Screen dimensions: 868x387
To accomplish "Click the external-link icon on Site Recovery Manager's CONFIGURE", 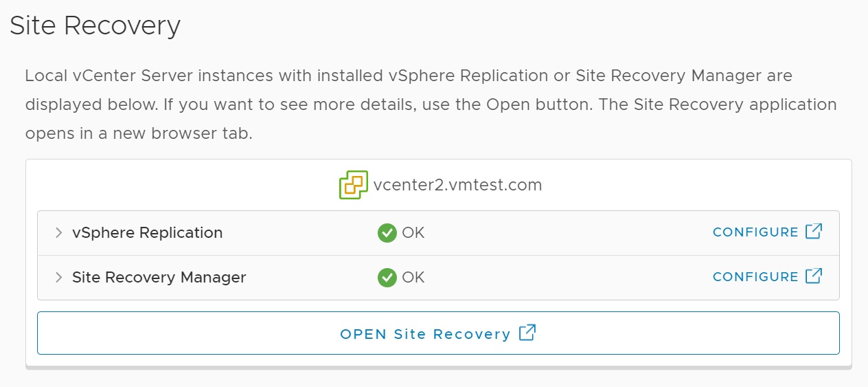I will [814, 276].
